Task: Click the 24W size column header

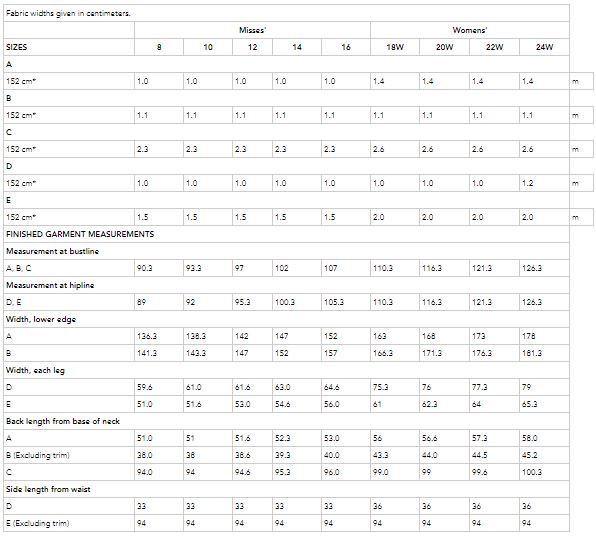Action: 544,47
